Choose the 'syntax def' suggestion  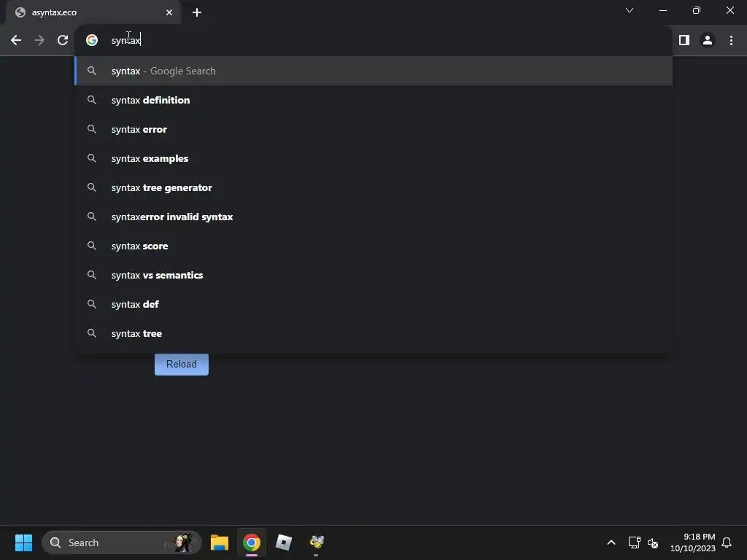click(373, 304)
